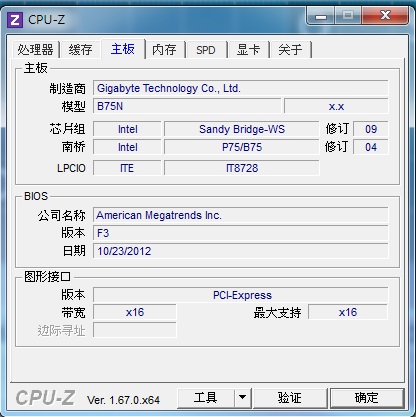
Task: Click the CPU-Z purple Z title icon
Action: pos(15,20)
